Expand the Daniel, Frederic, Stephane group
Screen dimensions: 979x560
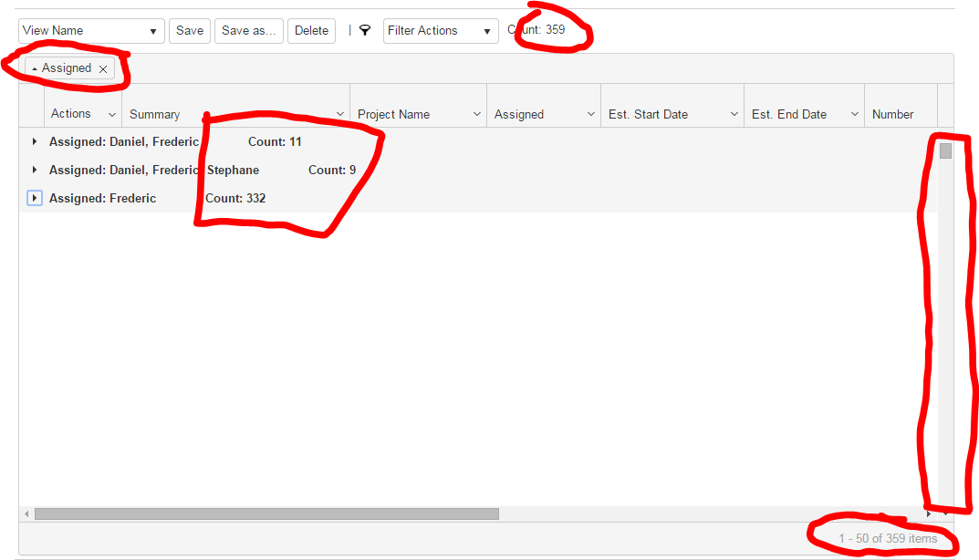[x=35, y=170]
